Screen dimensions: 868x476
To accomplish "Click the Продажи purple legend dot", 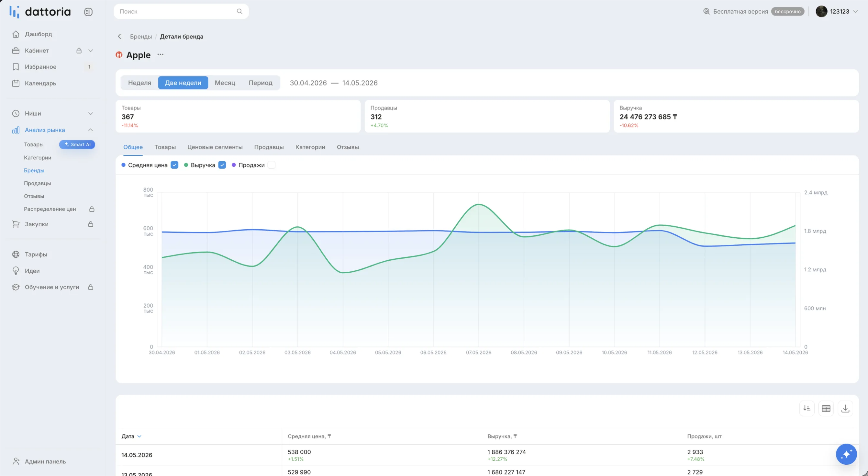I will (x=234, y=165).
